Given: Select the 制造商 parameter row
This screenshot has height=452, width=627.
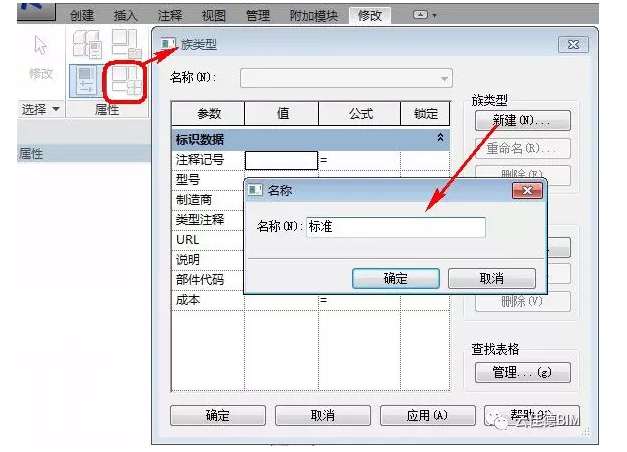Looking at the screenshot, I should (208, 200).
